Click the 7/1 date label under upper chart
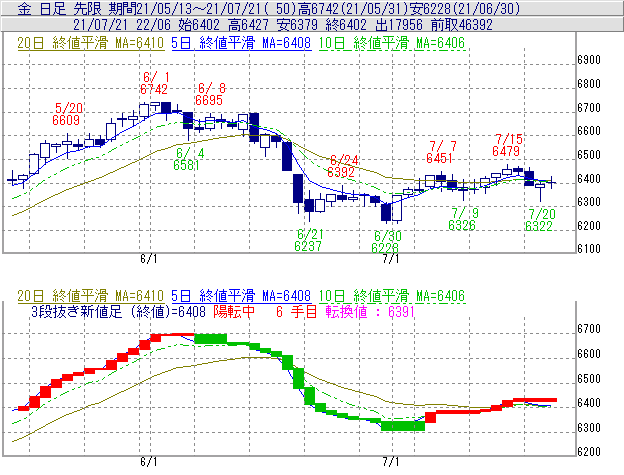This screenshot has width=624, height=475. (x=391, y=259)
